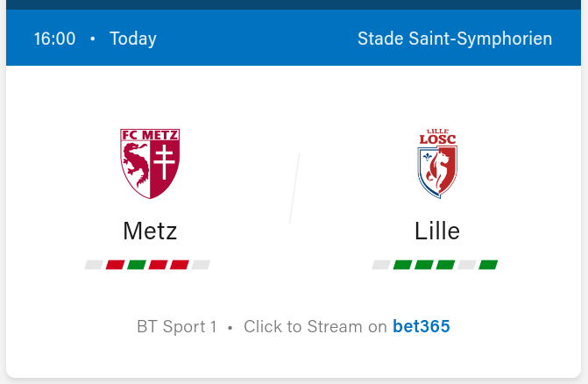Open the Stade Saint-Symphorien venue label

pyautogui.click(x=455, y=39)
